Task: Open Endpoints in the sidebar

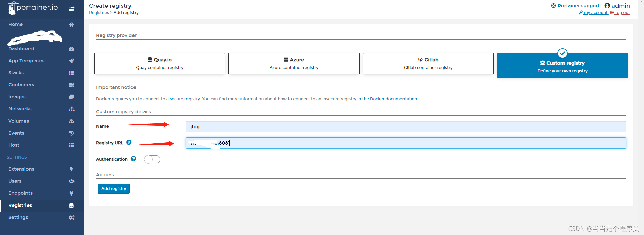Action: 42,193
